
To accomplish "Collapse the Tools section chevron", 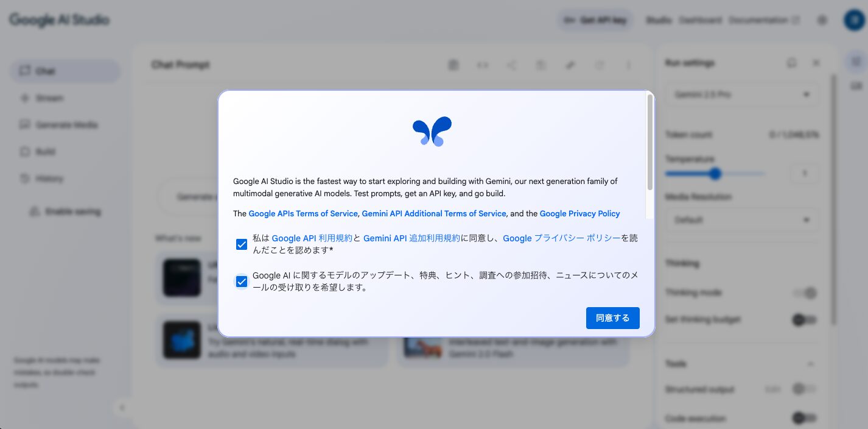I will 811,364.
